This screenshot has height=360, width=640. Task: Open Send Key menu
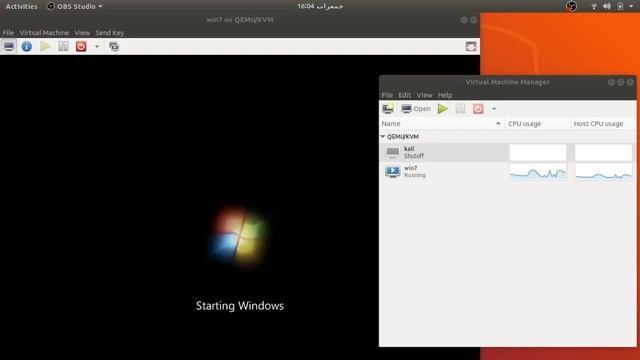[110, 33]
